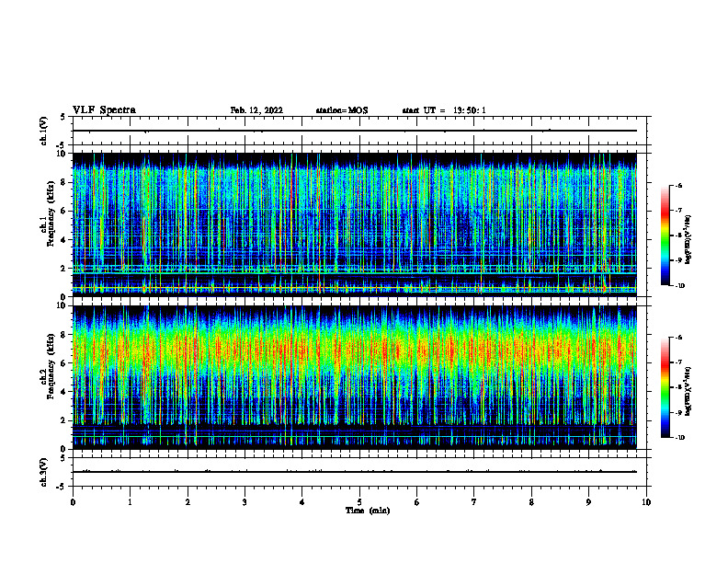This screenshot has width=728, height=563.
Task: Click time axis tick label "9"
Action: [x=588, y=502]
